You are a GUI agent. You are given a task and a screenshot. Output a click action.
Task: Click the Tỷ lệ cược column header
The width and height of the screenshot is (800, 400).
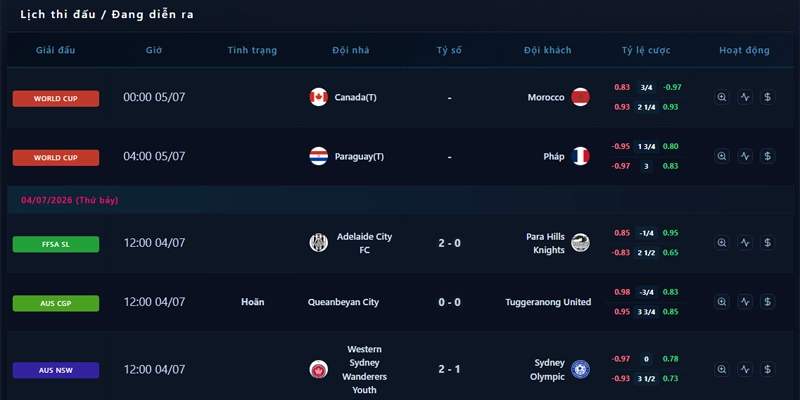[646, 50]
